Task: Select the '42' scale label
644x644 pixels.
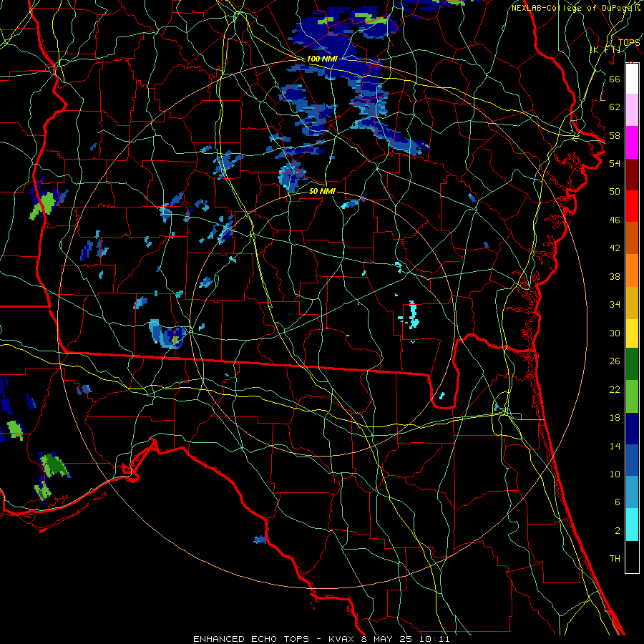Action: coord(615,248)
